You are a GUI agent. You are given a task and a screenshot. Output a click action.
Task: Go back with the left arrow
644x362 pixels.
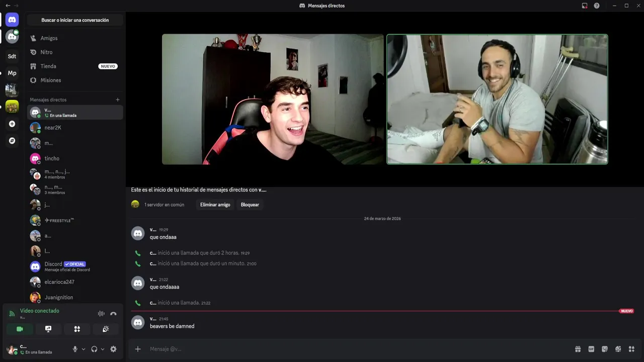point(8,6)
